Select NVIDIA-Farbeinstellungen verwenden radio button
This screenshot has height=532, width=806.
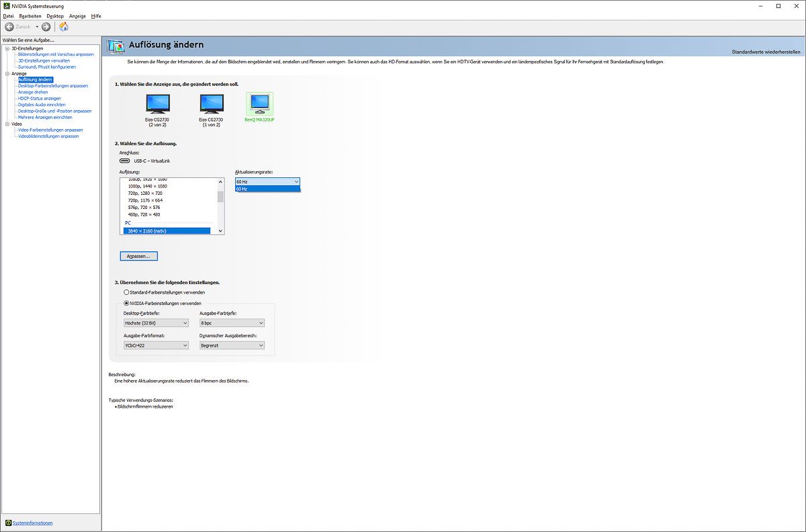pyautogui.click(x=126, y=303)
